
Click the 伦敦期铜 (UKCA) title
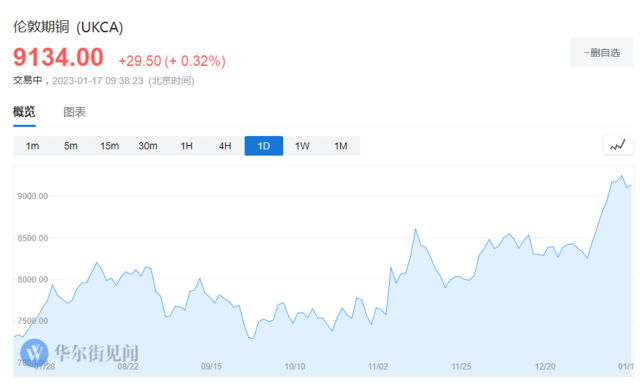68,27
